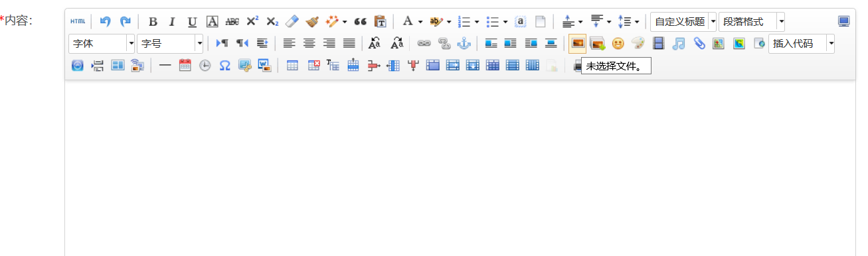Open the 字体 font family dropdown
Image resolution: width=868 pixels, height=256 pixels.
pyautogui.click(x=102, y=44)
